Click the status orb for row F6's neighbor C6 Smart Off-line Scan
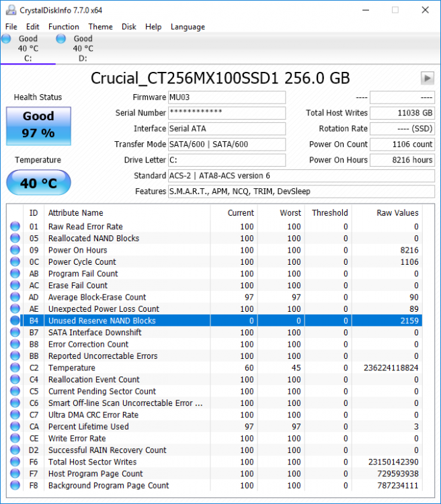Image resolution: width=441 pixels, height=504 pixels. (15, 403)
